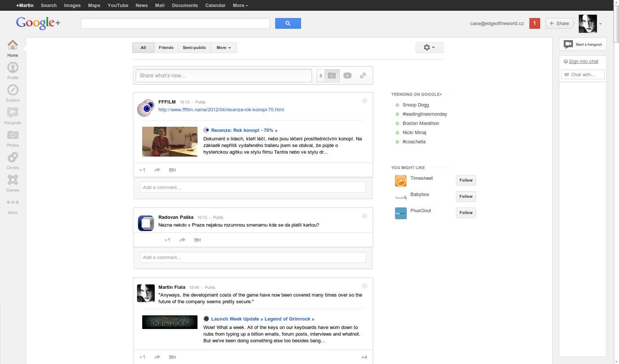Click the Share button in the header

coord(559,23)
